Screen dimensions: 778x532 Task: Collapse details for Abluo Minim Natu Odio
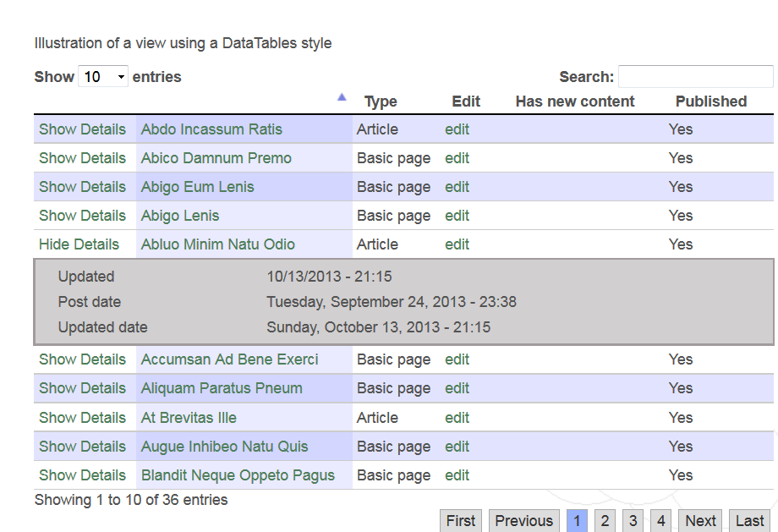click(x=79, y=244)
